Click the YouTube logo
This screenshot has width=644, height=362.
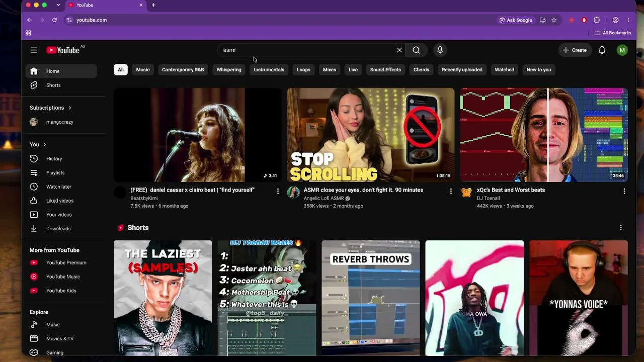63,50
